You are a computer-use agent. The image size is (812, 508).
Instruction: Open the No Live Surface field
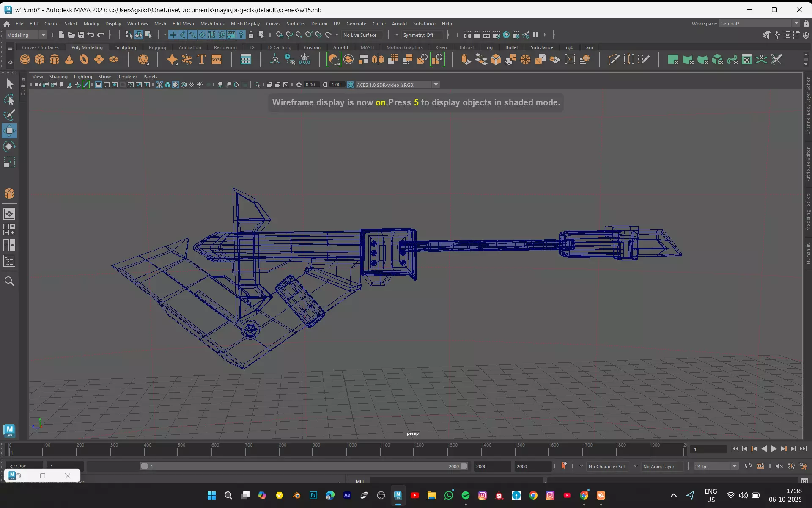362,35
